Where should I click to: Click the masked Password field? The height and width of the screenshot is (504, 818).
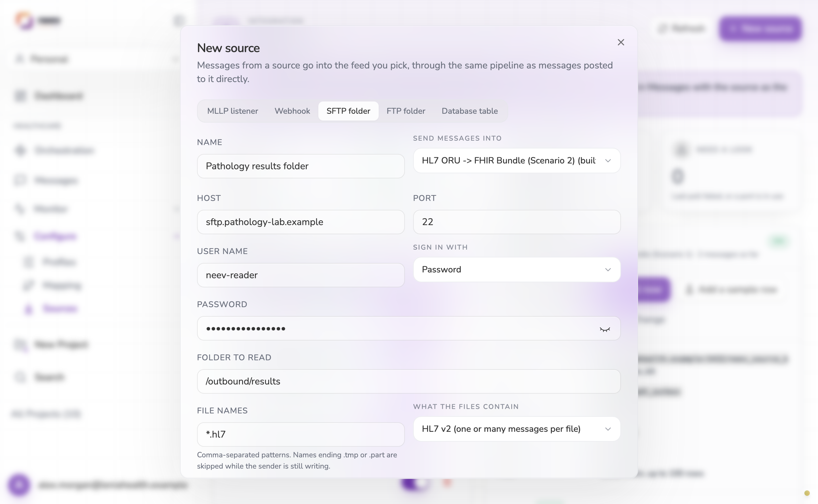(x=409, y=328)
